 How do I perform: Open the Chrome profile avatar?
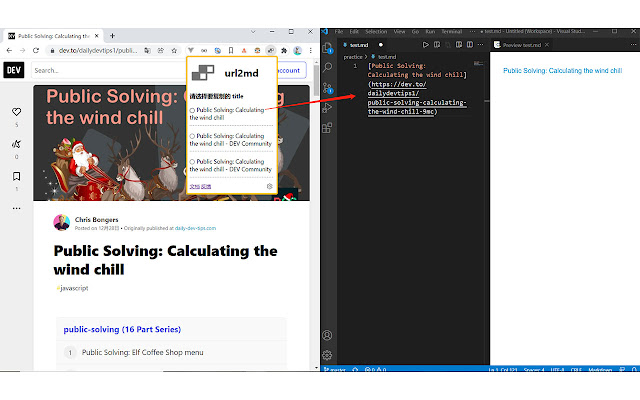(x=298, y=51)
